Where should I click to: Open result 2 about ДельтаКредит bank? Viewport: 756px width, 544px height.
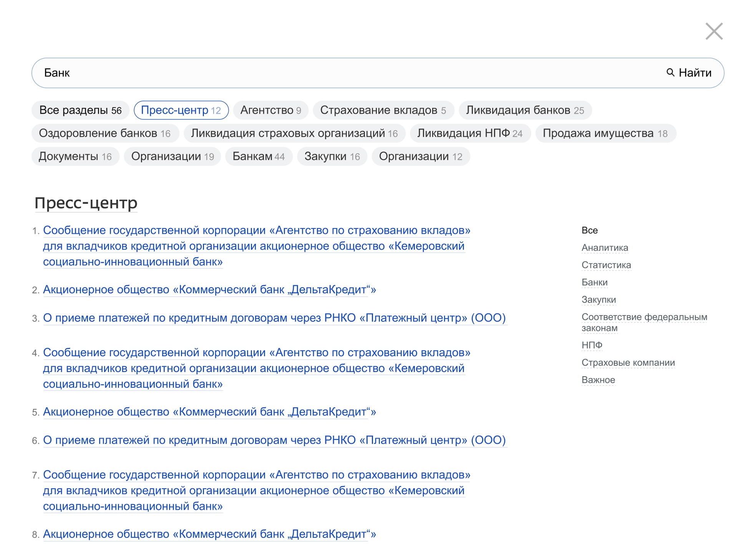[x=209, y=289]
